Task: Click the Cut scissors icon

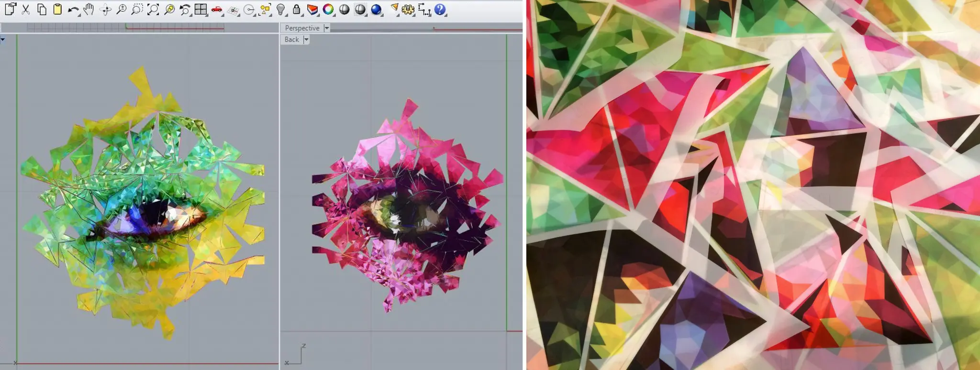Action: coord(26,9)
